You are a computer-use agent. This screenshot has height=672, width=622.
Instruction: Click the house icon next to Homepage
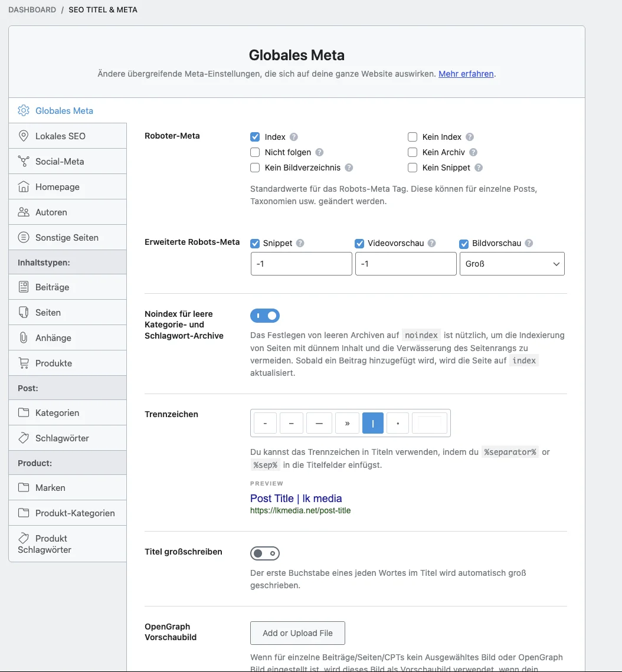tap(24, 186)
